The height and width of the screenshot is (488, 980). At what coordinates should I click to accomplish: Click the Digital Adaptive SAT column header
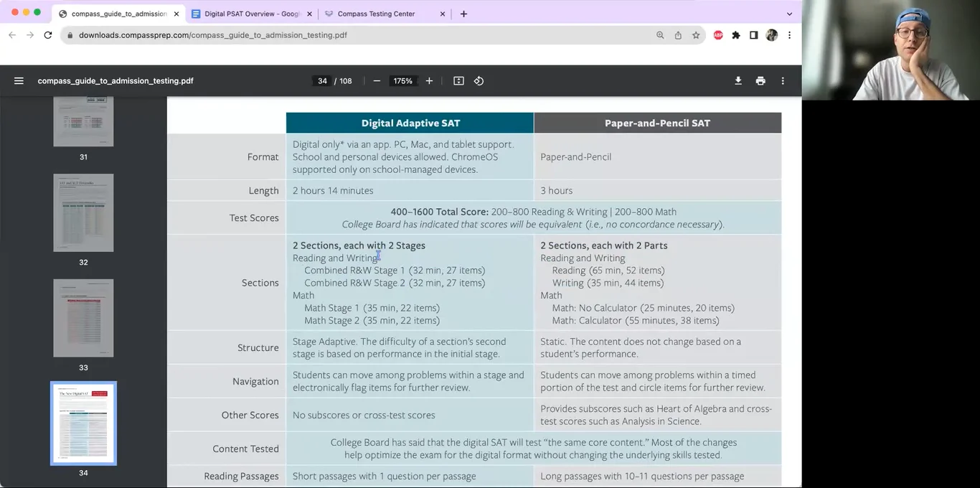pos(410,123)
